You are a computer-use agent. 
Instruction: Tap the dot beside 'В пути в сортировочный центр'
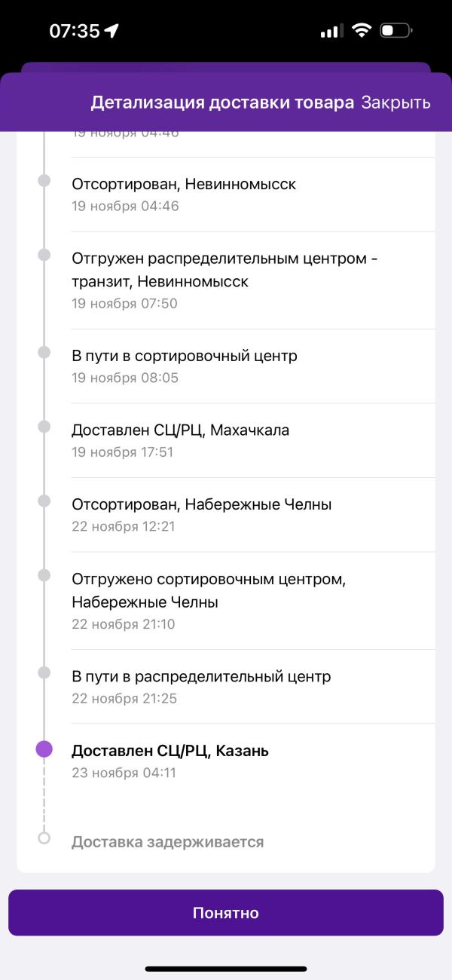pos(44,353)
